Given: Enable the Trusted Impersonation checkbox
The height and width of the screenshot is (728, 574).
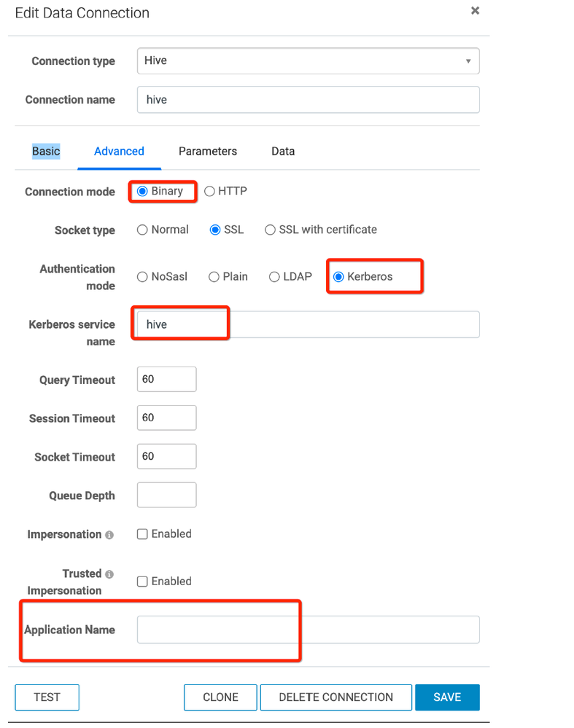Looking at the screenshot, I should coord(143,582).
